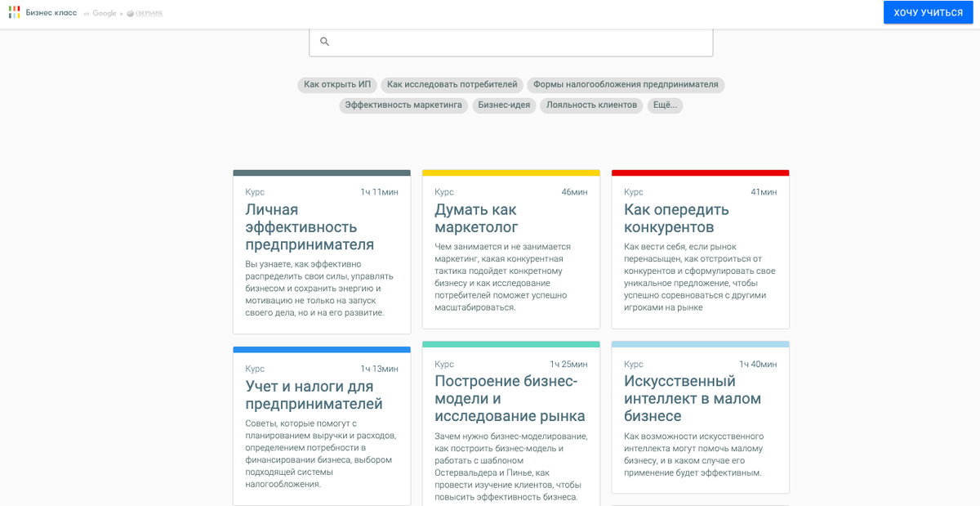The height and width of the screenshot is (506, 980).
Task: Open the "Личная эффективность предпринимателя" course
Action: pyautogui.click(x=322, y=245)
